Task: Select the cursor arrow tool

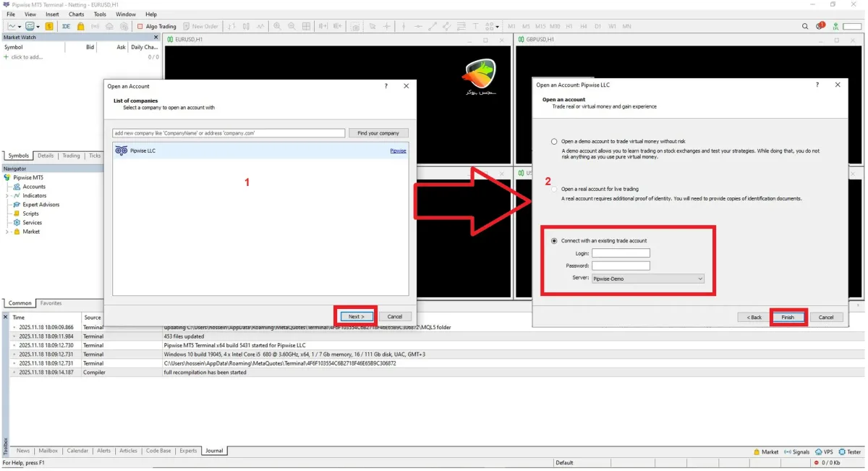Action: (x=373, y=26)
